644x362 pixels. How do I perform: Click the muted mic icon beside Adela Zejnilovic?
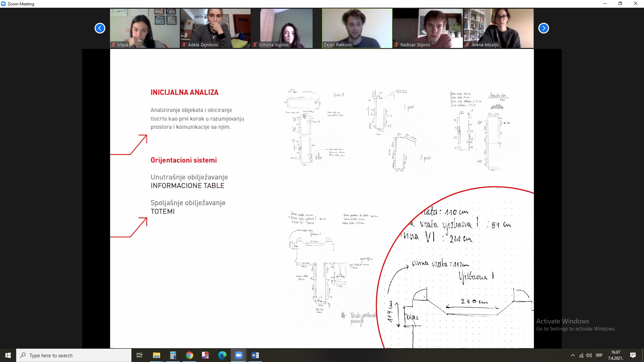tap(184, 45)
